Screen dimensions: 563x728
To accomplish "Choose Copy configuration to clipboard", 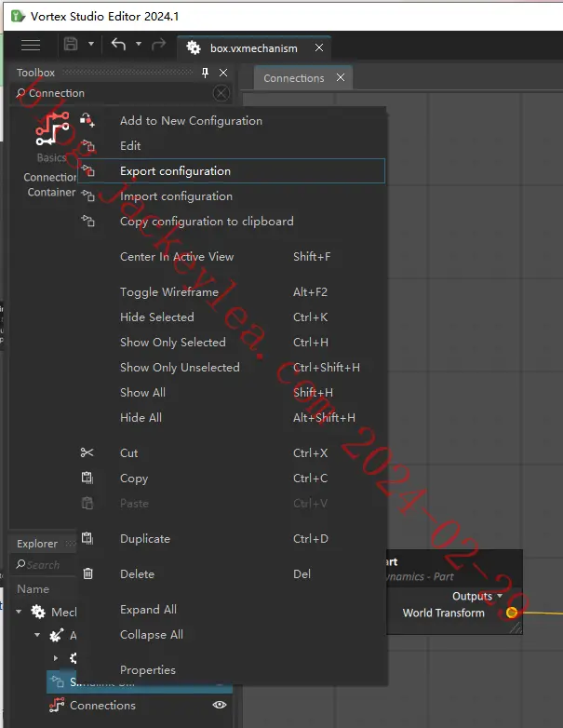I will pyautogui.click(x=231, y=221).
